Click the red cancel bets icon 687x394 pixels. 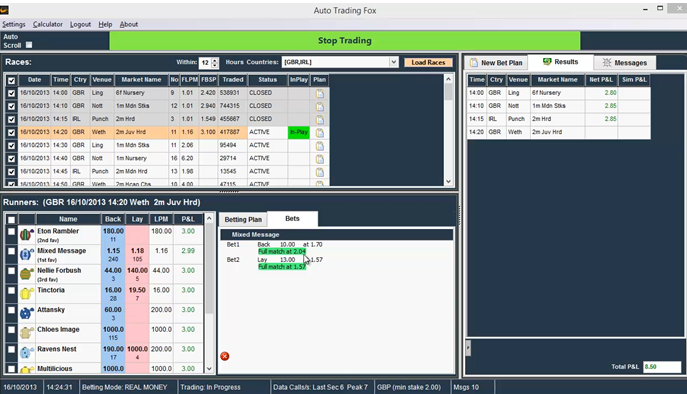[x=225, y=356]
